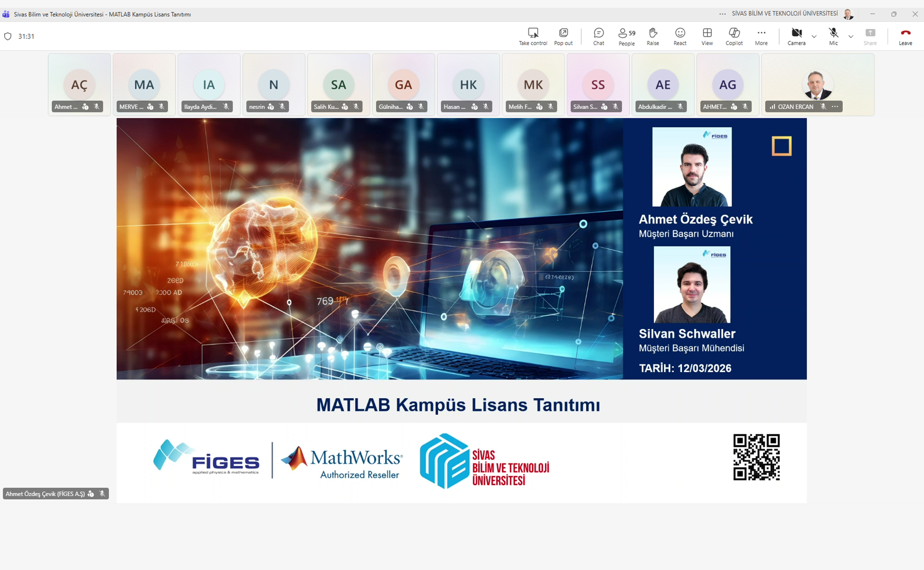The width and height of the screenshot is (924, 570).
Task: Select Silvan S. participant tile
Action: pyautogui.click(x=598, y=85)
